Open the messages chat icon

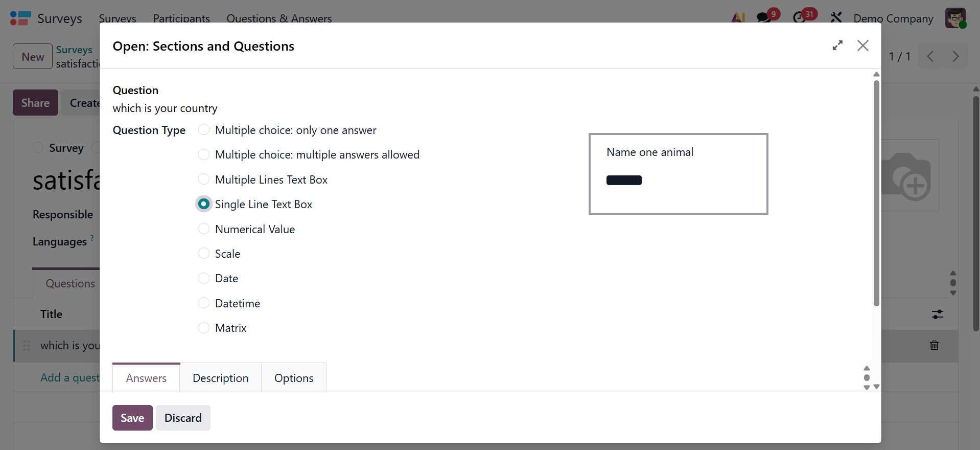tap(764, 18)
